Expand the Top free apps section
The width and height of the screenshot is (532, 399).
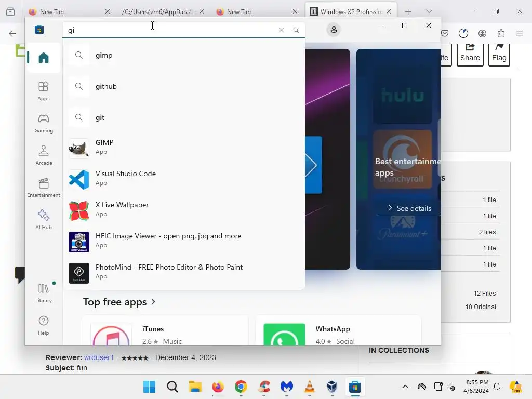(119, 302)
